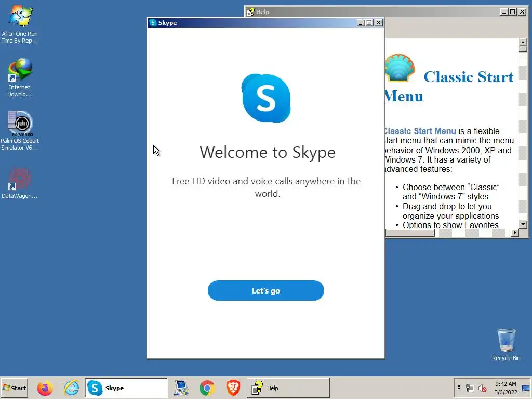Image resolution: width=532 pixels, height=399 pixels.
Task: Select DataWagon desktop shortcut
Action: (20, 183)
